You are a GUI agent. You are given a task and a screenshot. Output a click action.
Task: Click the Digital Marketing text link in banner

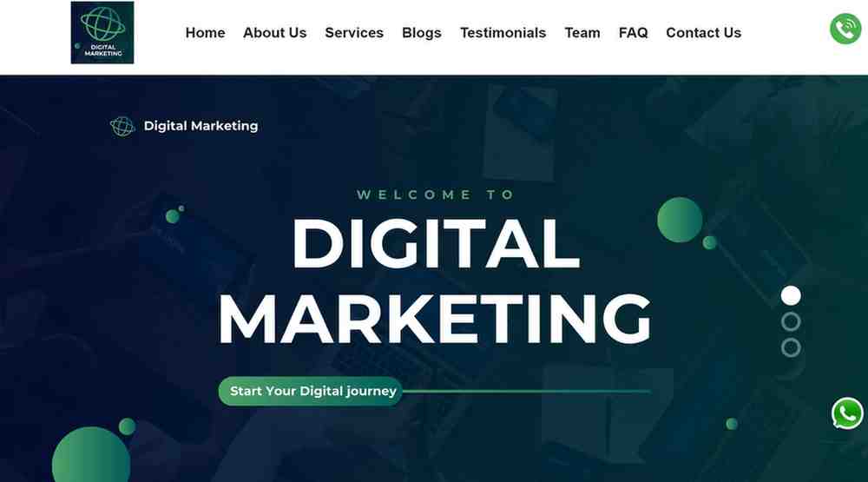(201, 126)
